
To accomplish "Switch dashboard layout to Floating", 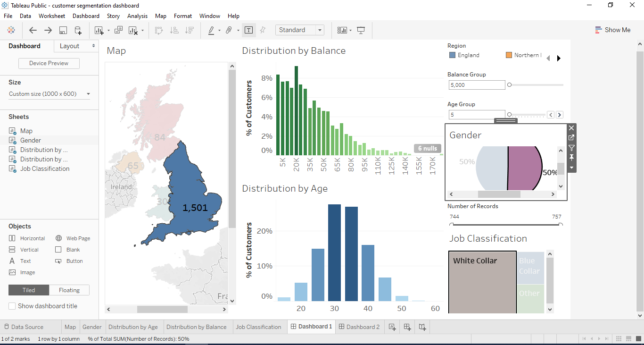I will [x=69, y=290].
